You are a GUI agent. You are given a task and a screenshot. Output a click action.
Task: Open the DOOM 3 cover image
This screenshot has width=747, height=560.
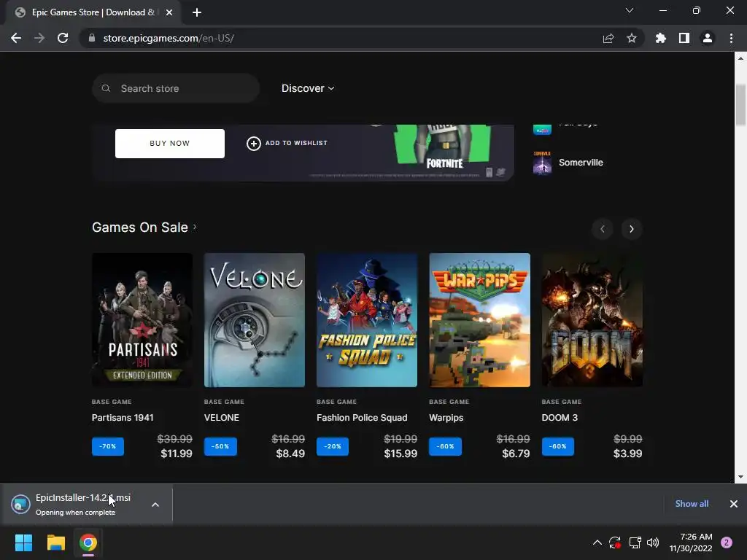click(592, 320)
